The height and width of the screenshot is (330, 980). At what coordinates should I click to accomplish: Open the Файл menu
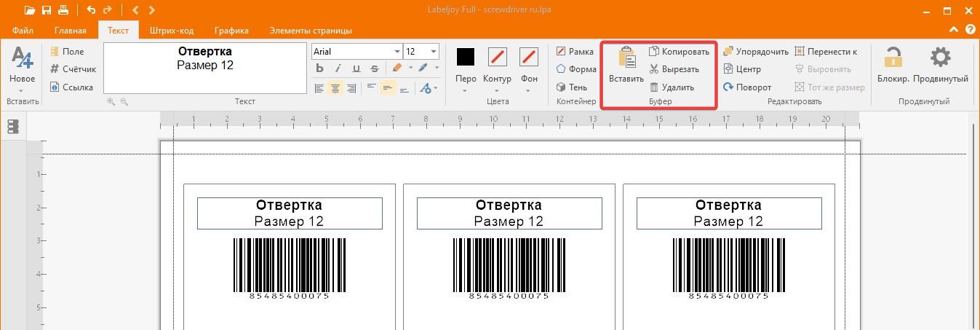click(x=23, y=31)
